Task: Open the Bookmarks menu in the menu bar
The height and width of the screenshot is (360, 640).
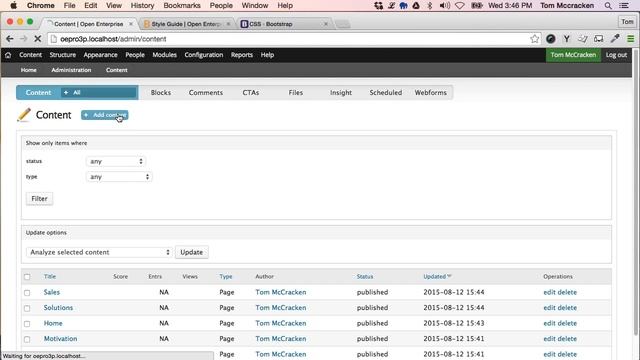Action: click(x=182, y=5)
